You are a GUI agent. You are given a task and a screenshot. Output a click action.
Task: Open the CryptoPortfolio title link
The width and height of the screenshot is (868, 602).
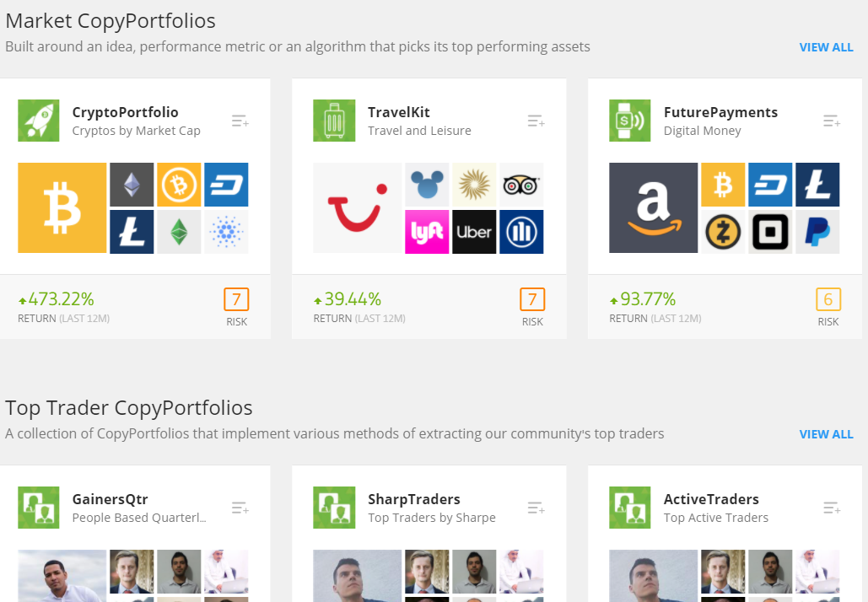click(125, 112)
